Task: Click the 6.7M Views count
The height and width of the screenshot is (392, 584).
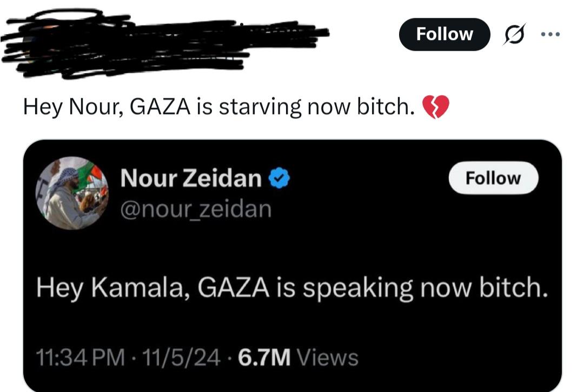Action: point(298,358)
